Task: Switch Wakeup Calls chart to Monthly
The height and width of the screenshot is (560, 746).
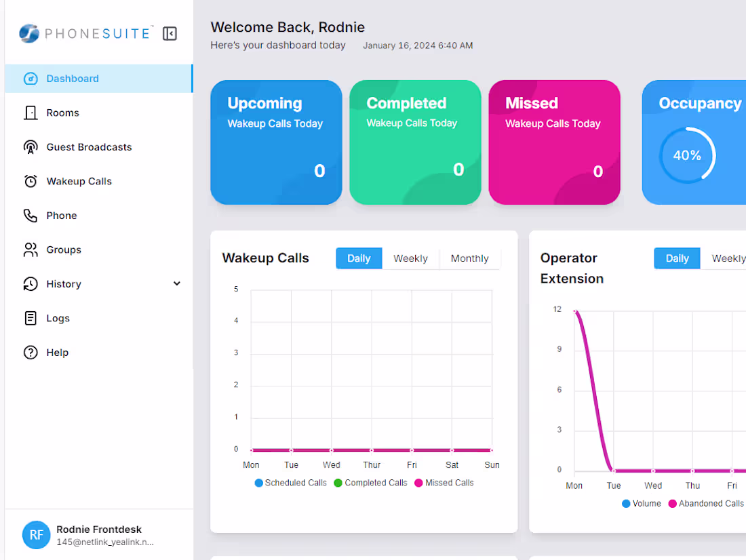Action: pyautogui.click(x=470, y=258)
